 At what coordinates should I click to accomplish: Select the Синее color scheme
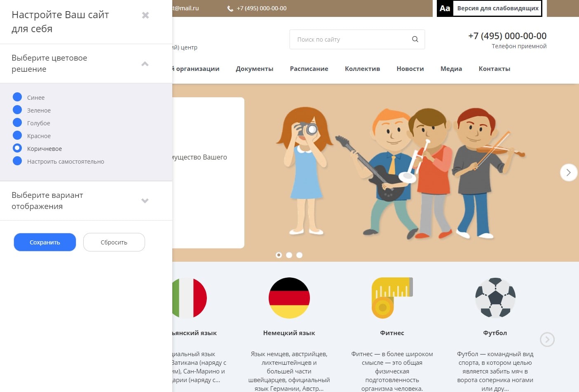17,97
